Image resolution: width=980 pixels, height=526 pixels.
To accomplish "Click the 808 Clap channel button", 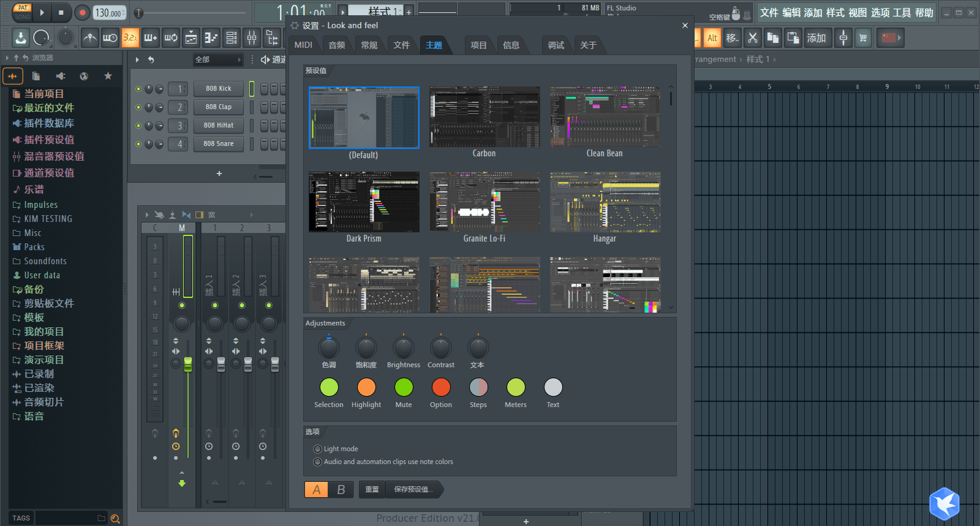I will coord(219,107).
